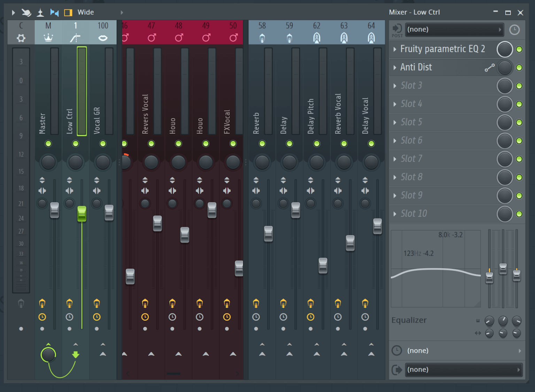Click the clock icon beside input selector
Screen dimensions: 535x392
pyautogui.click(x=514, y=30)
